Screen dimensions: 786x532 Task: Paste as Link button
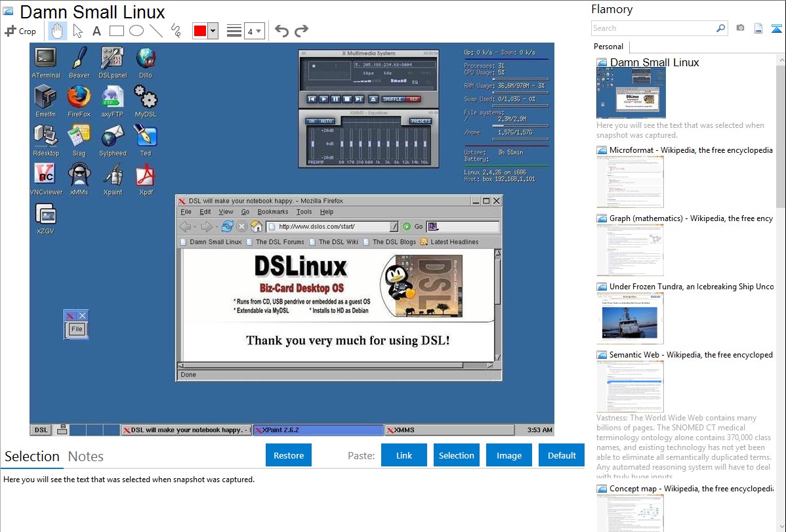(x=404, y=455)
